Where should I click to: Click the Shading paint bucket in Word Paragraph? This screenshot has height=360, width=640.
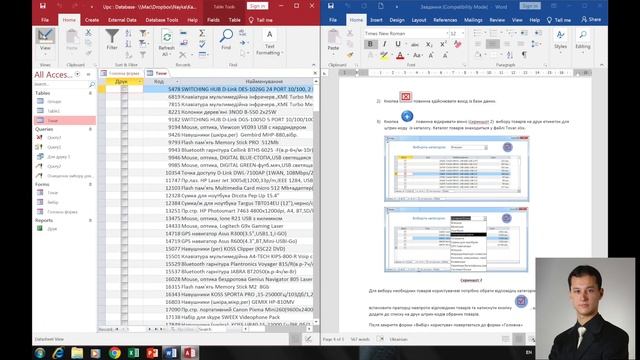[x=479, y=54]
